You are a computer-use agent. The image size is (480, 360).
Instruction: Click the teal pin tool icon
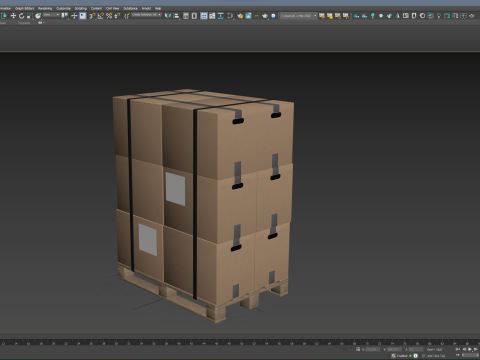pos(372,16)
